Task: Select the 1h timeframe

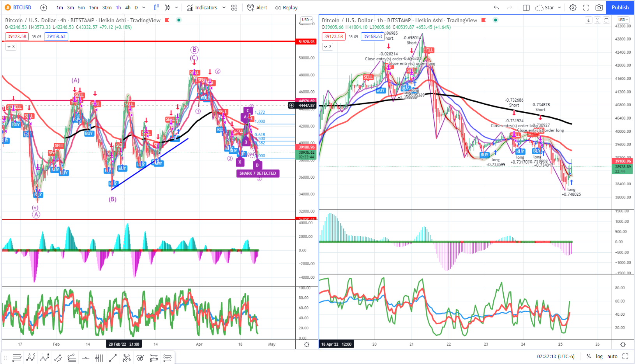Action: [118, 7]
